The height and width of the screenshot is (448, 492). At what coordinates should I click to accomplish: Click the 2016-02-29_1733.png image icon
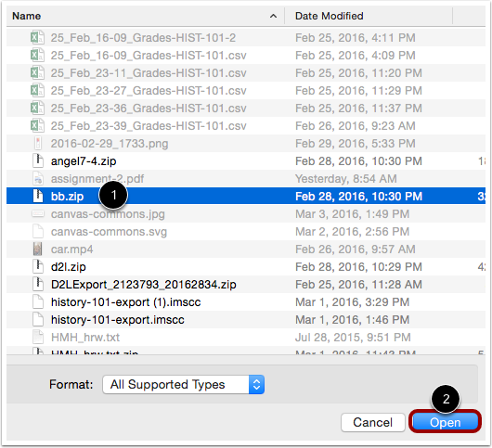[38, 143]
